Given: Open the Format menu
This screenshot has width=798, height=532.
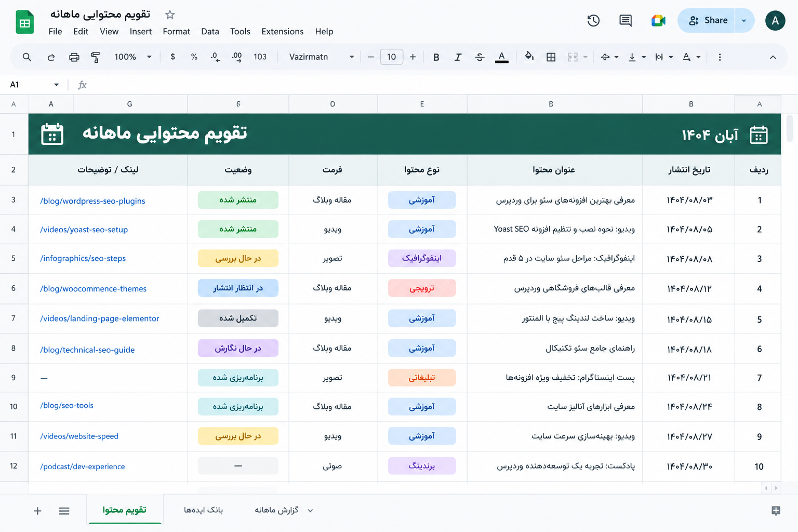Looking at the screenshot, I should [177, 32].
